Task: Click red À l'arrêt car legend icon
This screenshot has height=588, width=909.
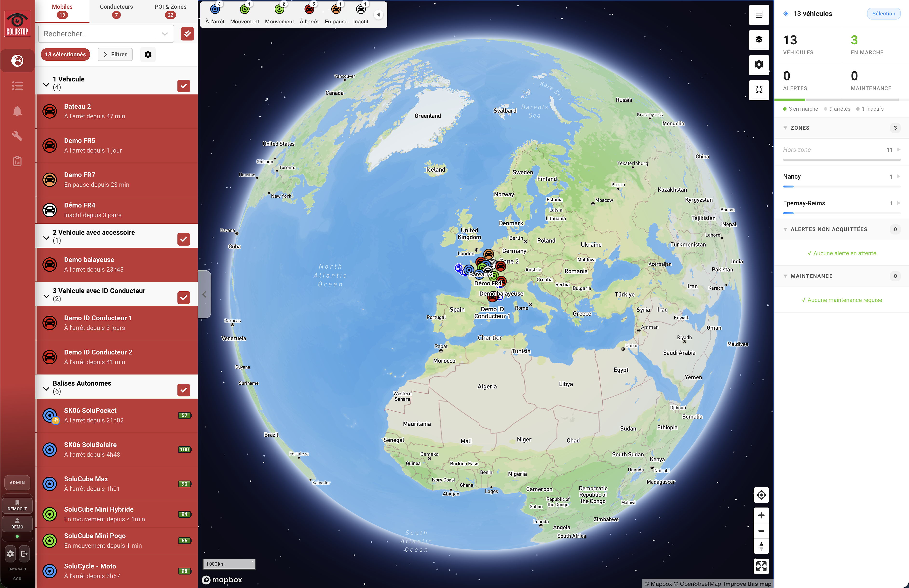Action: [309, 9]
